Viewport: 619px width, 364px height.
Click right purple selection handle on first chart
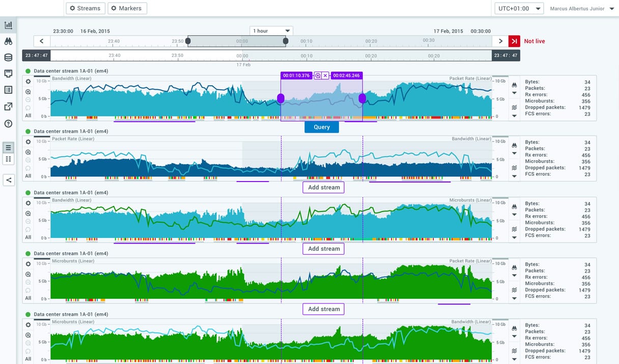click(x=362, y=99)
